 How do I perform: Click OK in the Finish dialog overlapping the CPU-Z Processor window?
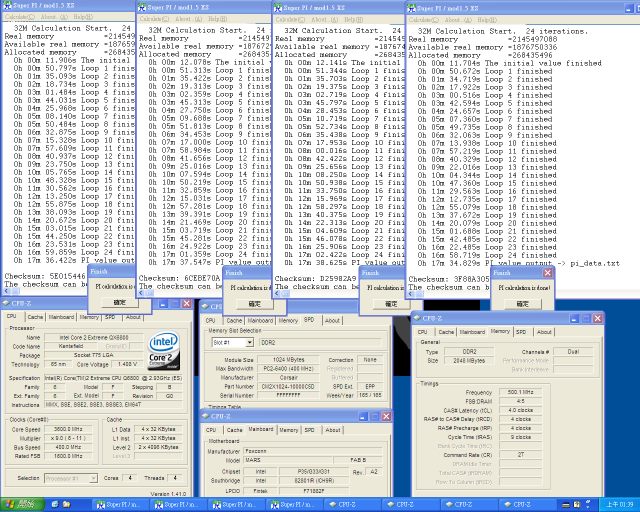point(120,302)
